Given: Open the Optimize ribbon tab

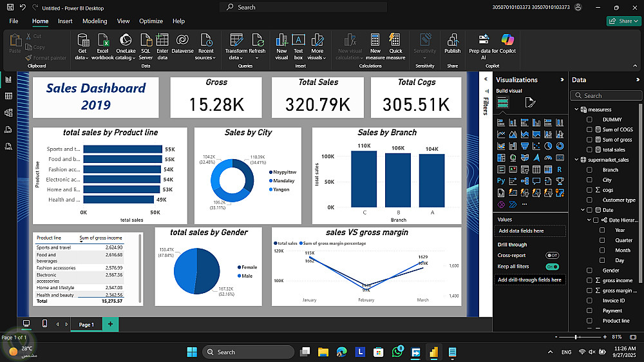Looking at the screenshot, I should coord(151,21).
